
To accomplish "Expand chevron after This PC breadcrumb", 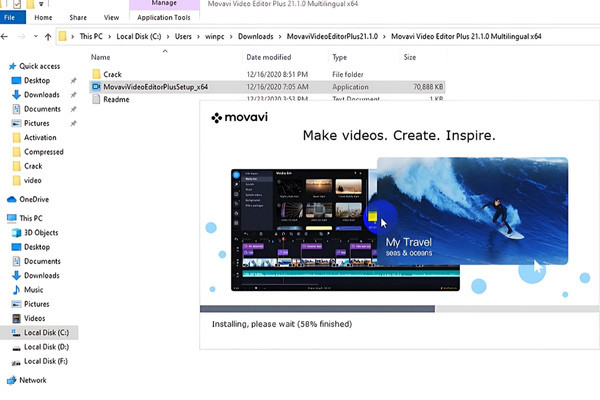I will point(109,37).
